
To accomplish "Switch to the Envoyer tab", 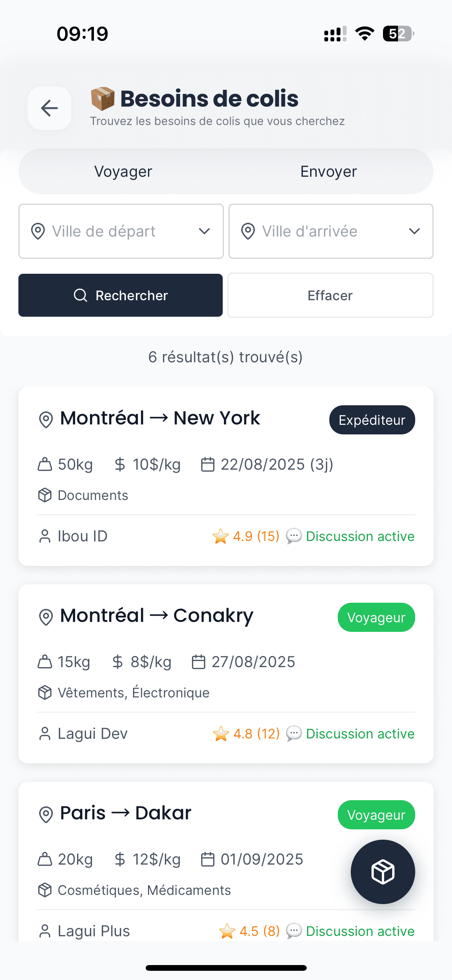I will click(x=329, y=171).
